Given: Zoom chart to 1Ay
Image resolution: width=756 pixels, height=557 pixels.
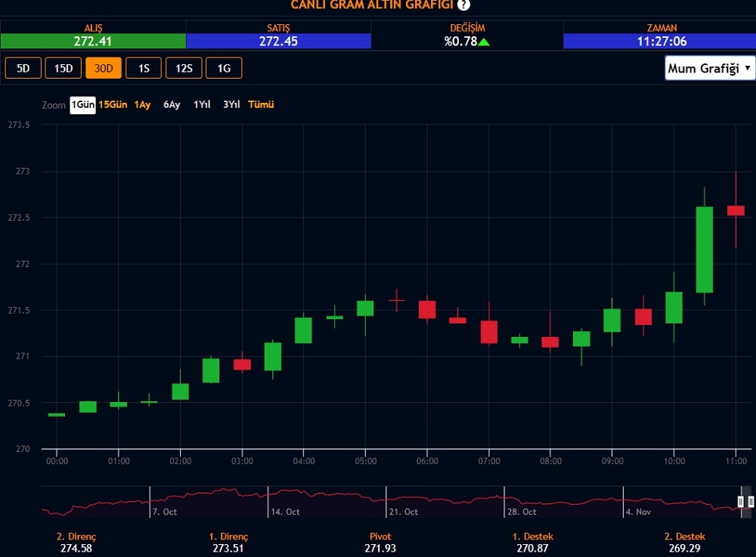Looking at the screenshot, I should pyautogui.click(x=142, y=105).
